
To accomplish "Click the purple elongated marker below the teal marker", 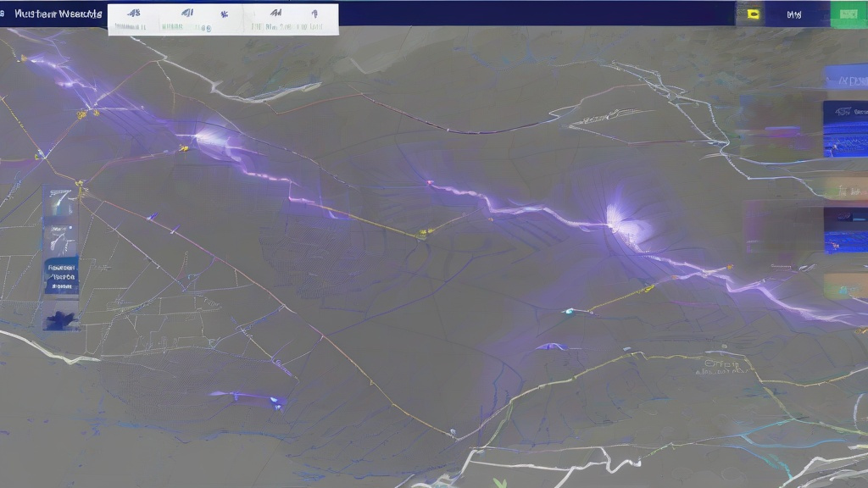I will pyautogui.click(x=551, y=347).
